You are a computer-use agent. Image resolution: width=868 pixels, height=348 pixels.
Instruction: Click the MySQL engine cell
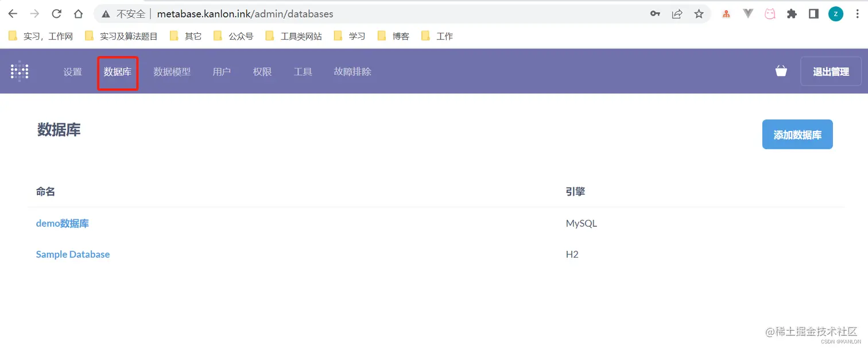click(x=582, y=223)
